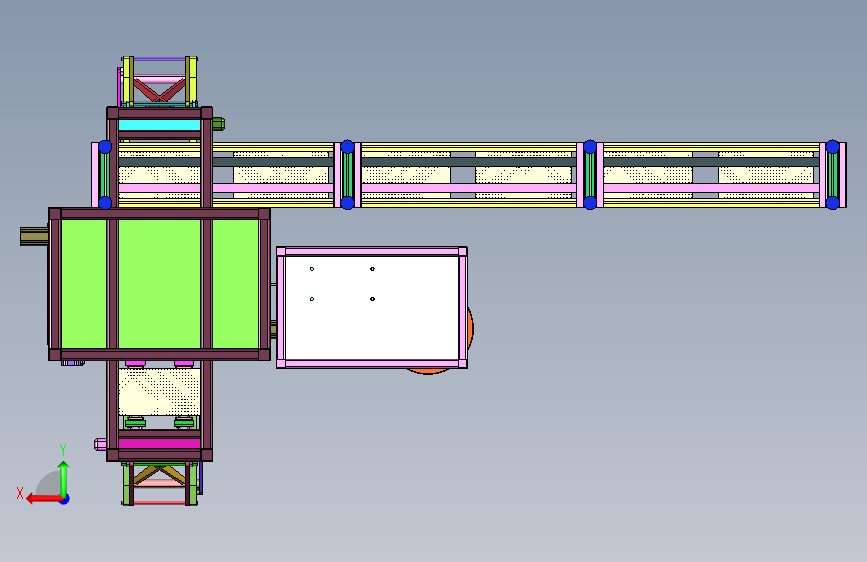Select the magenta bar in the lower frame

[x=159, y=444]
